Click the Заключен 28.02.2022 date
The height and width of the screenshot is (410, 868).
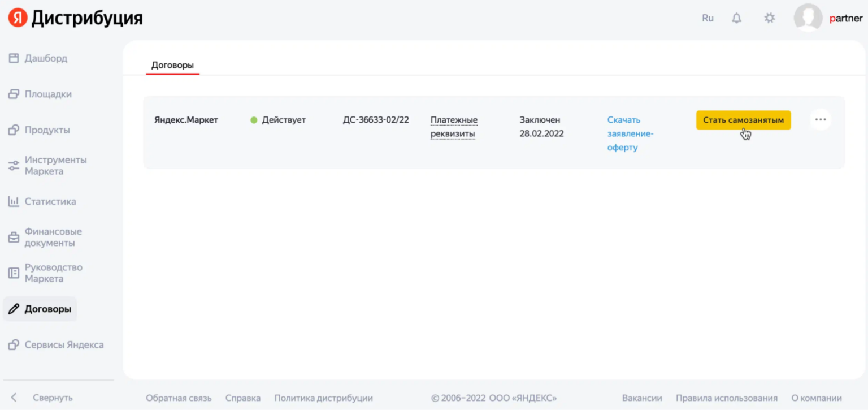541,127
